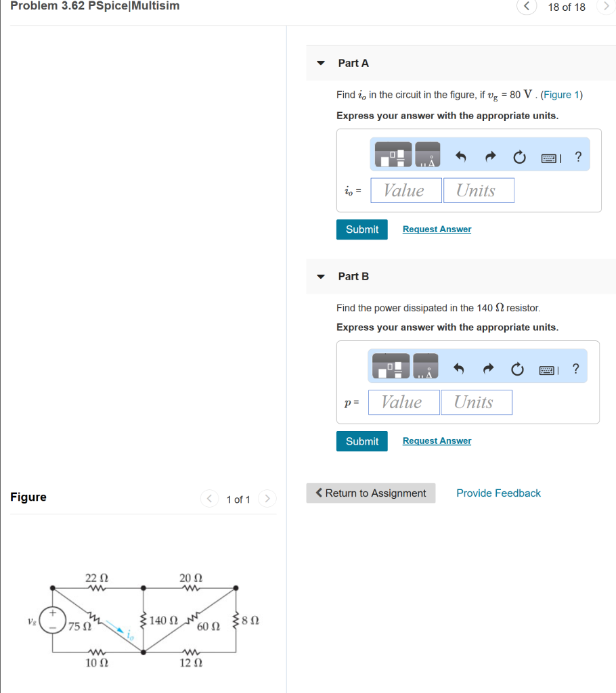This screenshot has width=616, height=693.
Task: Return to Assignment
Action: click(x=370, y=493)
